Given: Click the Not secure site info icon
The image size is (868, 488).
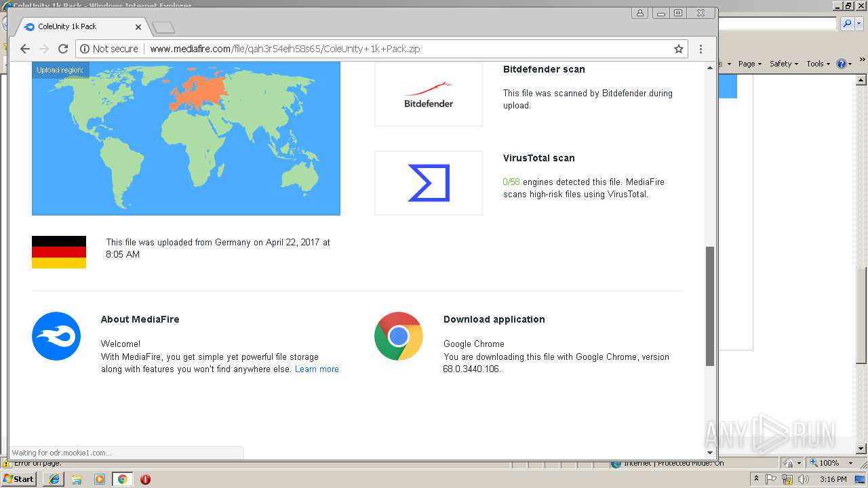Looking at the screenshot, I should [84, 49].
